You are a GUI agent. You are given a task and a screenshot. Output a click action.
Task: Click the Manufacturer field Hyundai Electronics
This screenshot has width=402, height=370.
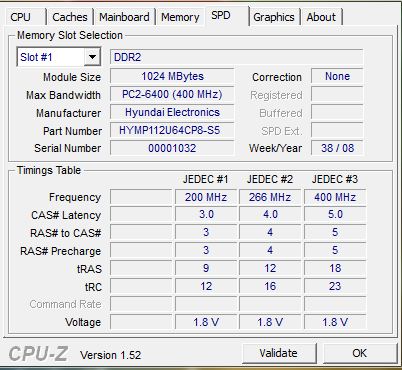click(x=172, y=112)
